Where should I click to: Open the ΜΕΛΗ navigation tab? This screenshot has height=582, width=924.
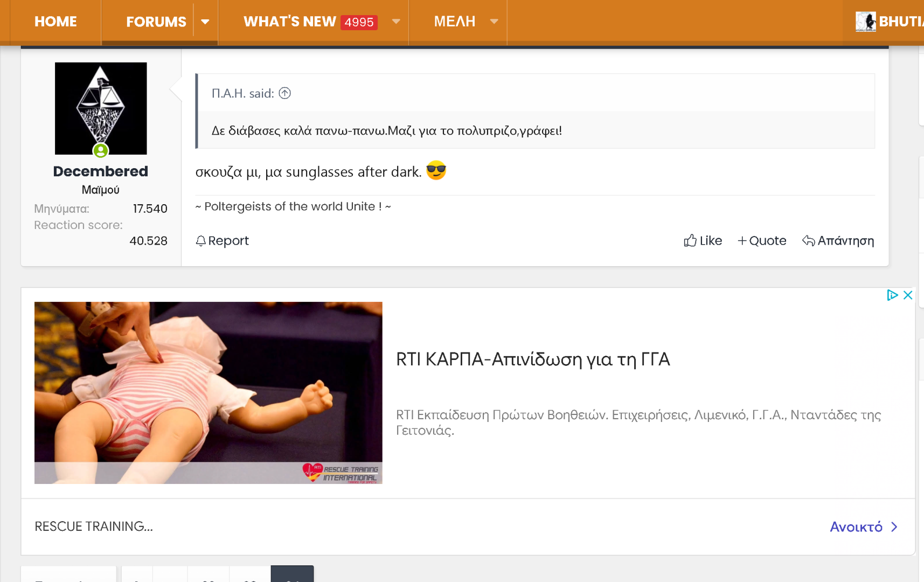[455, 22]
